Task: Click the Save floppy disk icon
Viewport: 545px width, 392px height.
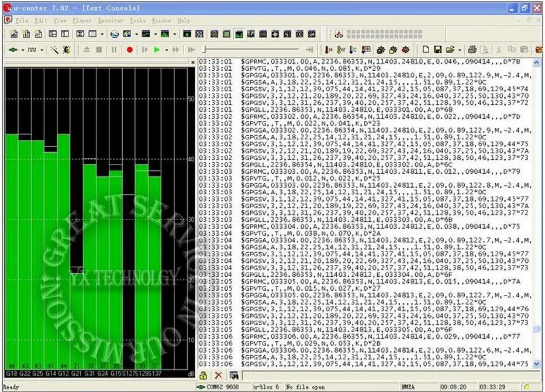Action: pos(438,50)
